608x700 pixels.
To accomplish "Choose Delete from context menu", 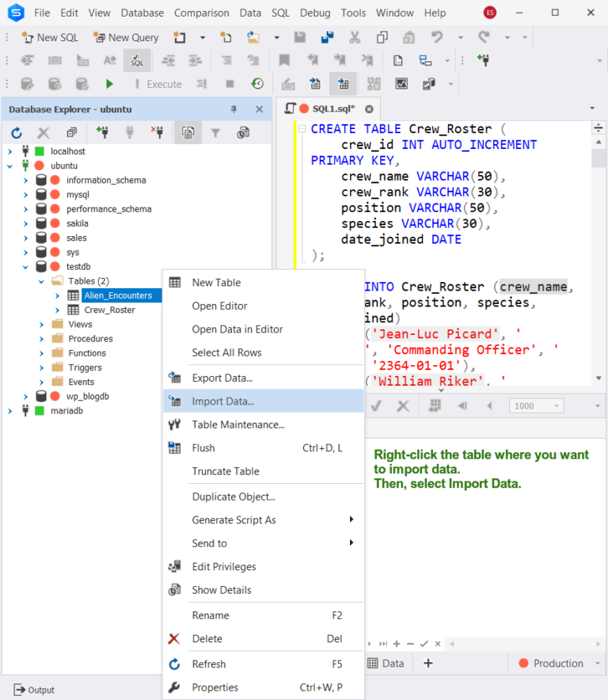I will (x=264, y=638).
